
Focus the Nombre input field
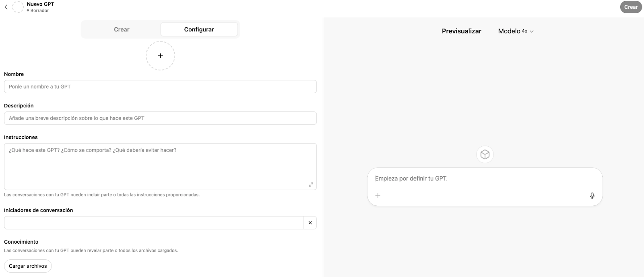[160, 86]
